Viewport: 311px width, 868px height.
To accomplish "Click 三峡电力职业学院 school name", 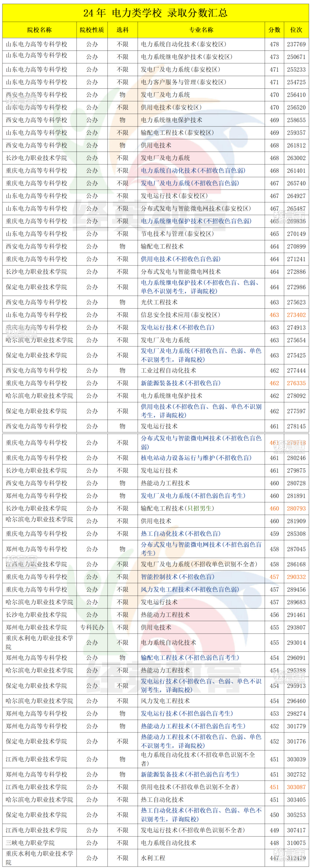I will click(30, 843).
